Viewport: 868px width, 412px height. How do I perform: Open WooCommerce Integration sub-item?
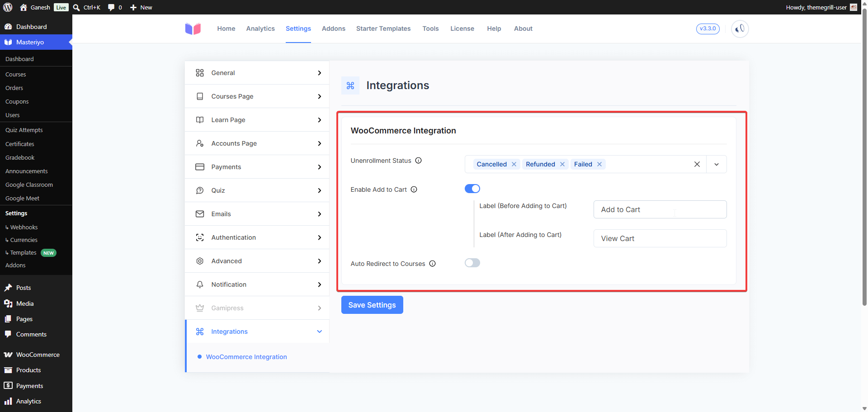(x=246, y=357)
